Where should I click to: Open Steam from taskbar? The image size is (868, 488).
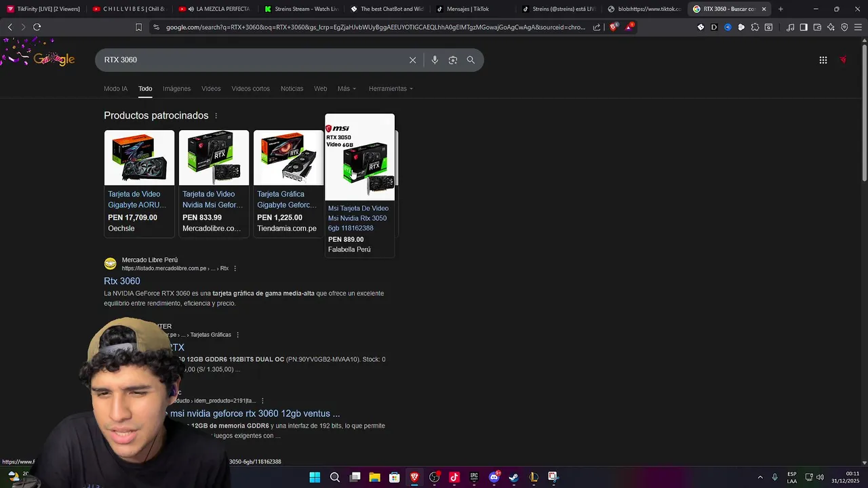click(x=513, y=477)
